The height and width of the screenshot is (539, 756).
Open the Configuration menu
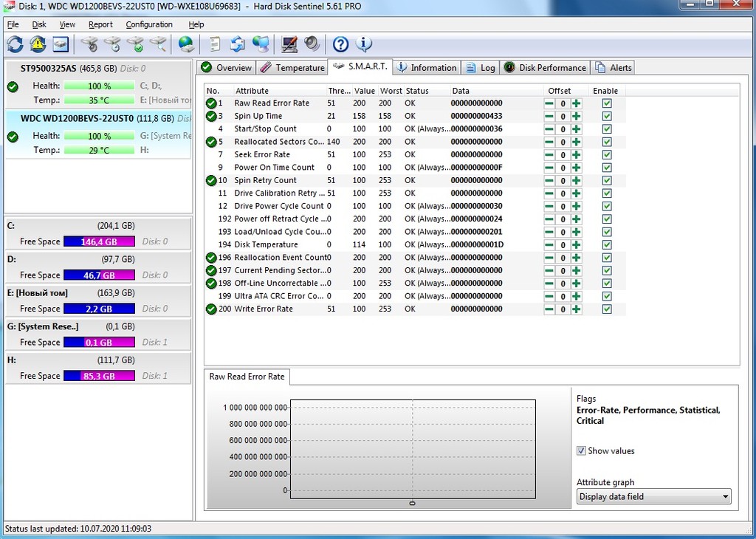[148, 24]
